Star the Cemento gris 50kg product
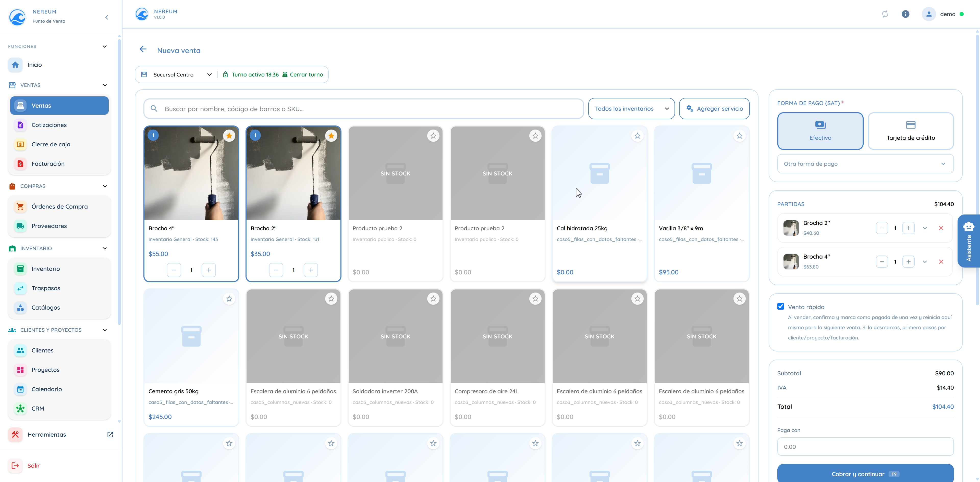Image resolution: width=980 pixels, height=482 pixels. [x=229, y=299]
